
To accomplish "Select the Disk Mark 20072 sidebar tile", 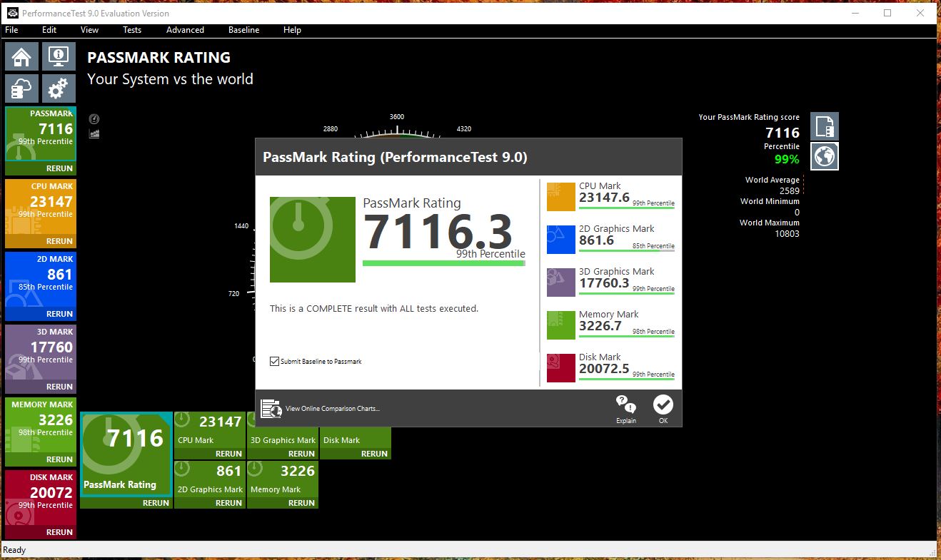I will pyautogui.click(x=41, y=498).
